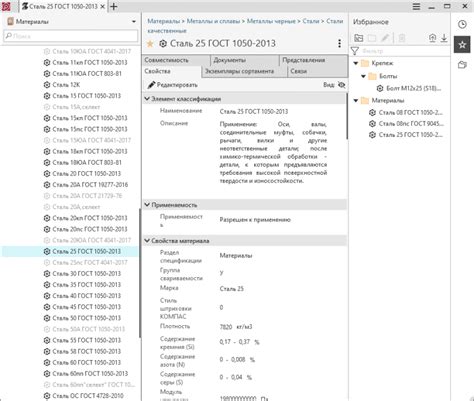The width and height of the screenshot is (474, 401).
Task: Click the filter funnel icon in Избранное
Action: point(355,51)
